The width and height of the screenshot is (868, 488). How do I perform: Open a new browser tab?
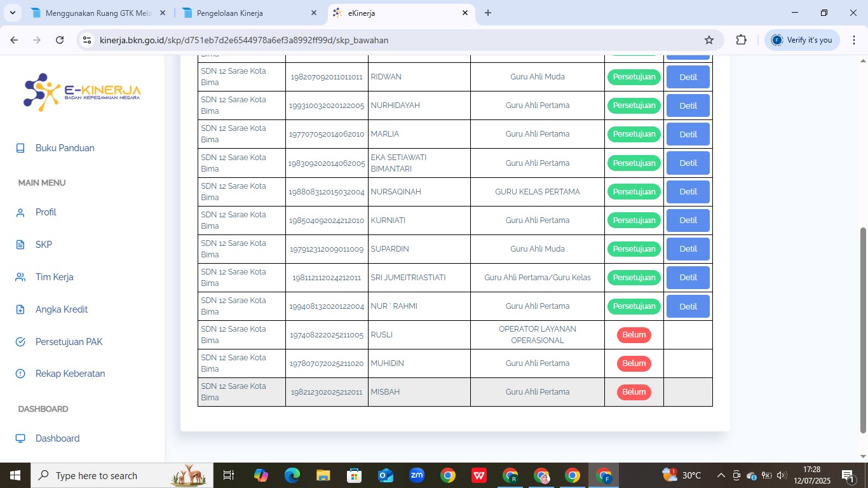(488, 13)
